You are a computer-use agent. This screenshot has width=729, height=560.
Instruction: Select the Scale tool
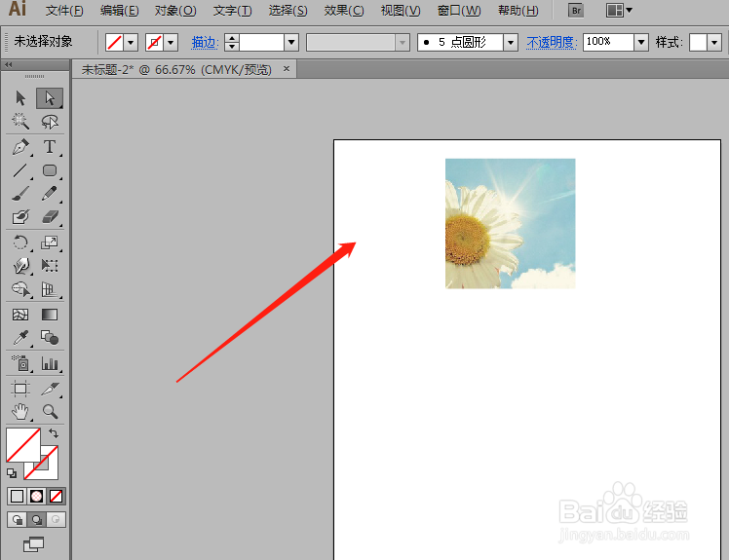point(50,243)
